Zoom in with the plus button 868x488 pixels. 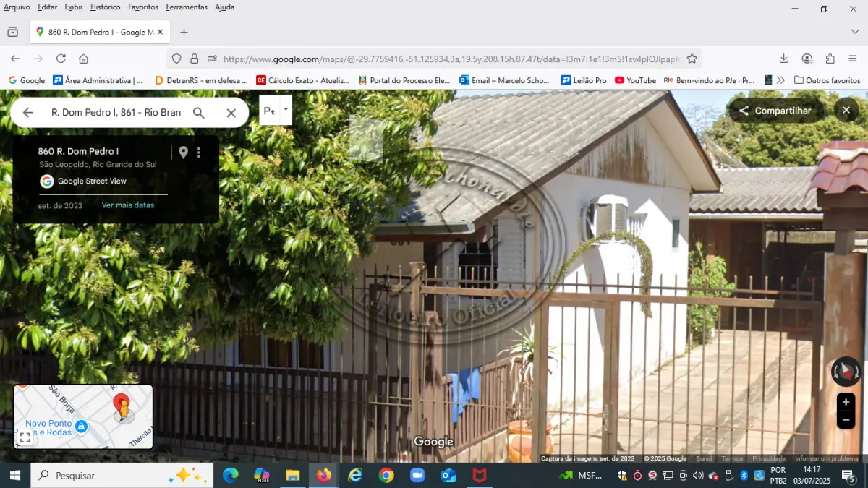(x=846, y=402)
